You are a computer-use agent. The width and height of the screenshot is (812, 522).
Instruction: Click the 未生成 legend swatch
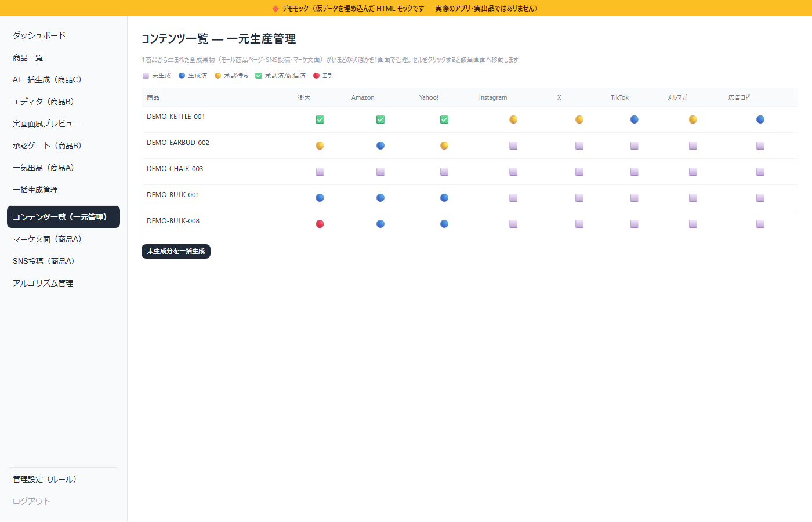[x=146, y=75]
